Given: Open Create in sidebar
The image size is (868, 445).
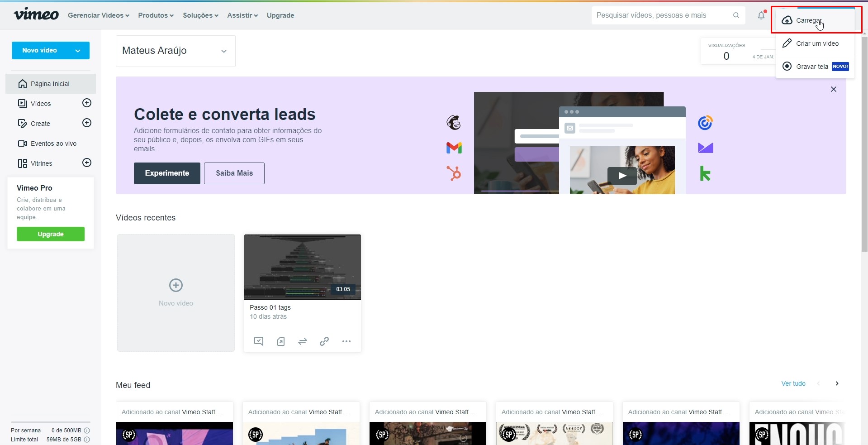Looking at the screenshot, I should point(40,124).
